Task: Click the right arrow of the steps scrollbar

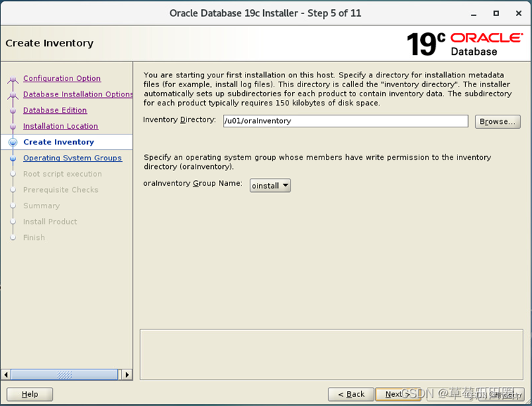Action: pos(127,374)
